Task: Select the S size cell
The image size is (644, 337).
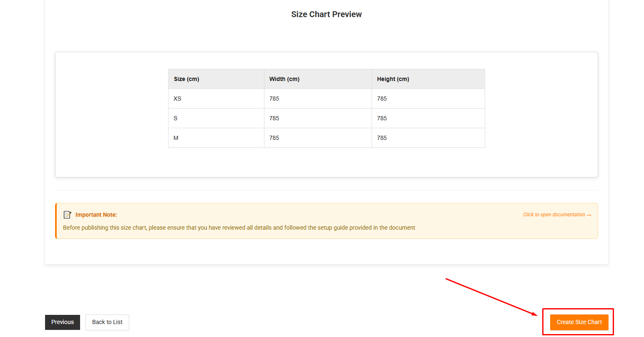Action: [176, 118]
